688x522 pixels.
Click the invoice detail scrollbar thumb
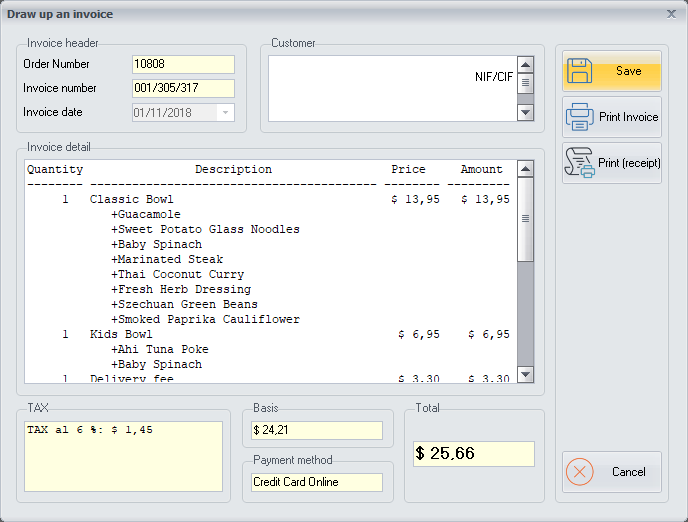[x=525, y=218]
